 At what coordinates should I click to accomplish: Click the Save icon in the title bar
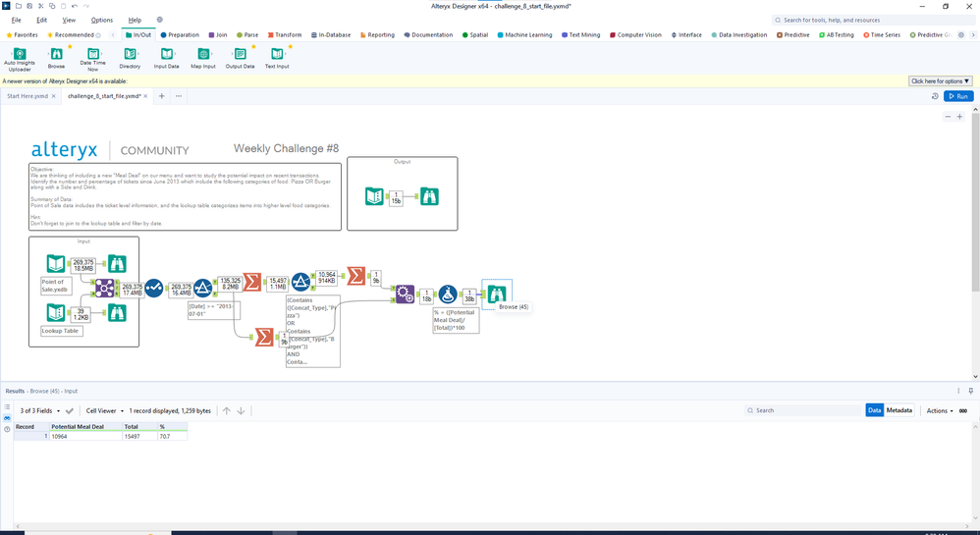(29, 6)
